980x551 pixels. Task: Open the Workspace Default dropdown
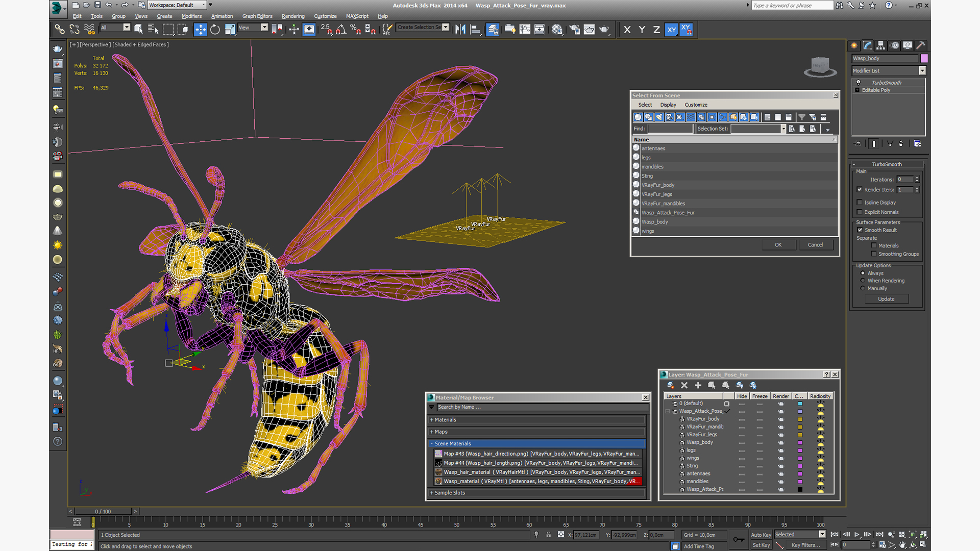click(177, 5)
